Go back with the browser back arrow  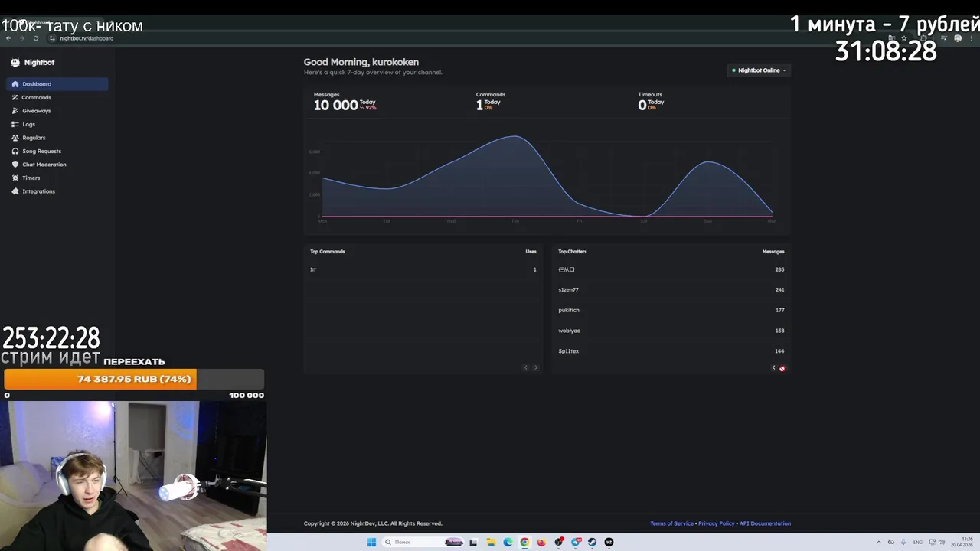tap(8, 38)
